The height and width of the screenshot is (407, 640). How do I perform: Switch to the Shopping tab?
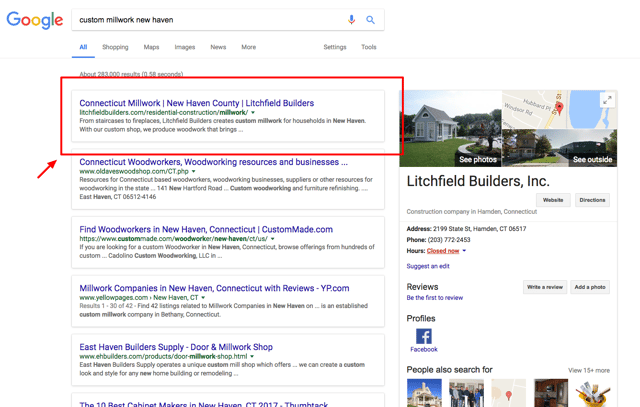coord(115,47)
